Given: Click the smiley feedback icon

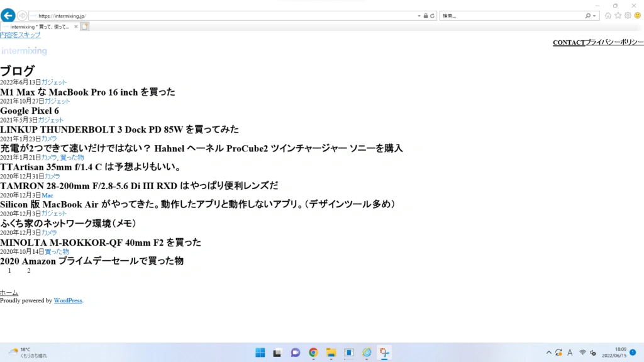Looking at the screenshot, I should coord(638,16).
